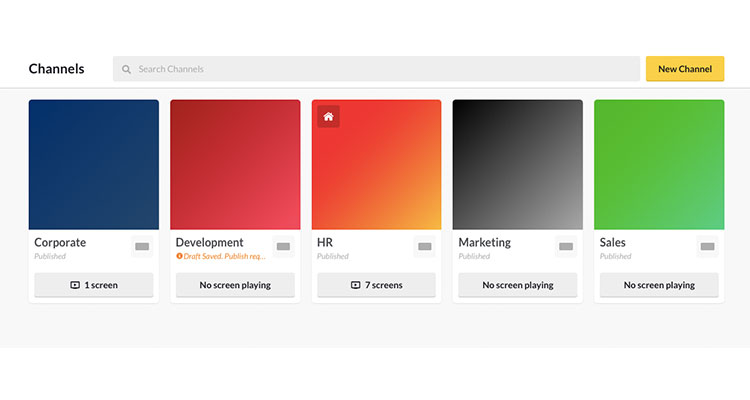Viewport: 750px width, 400px height.
Task: Click the home icon on HR channel
Action: point(328,116)
